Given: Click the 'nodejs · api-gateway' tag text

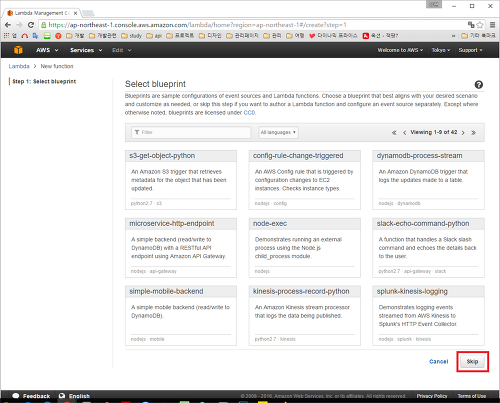Looking at the screenshot, I should click(154, 271).
